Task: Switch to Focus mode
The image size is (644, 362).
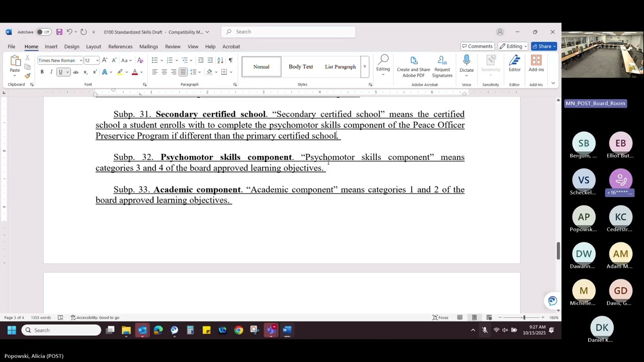Action: [x=440, y=318]
